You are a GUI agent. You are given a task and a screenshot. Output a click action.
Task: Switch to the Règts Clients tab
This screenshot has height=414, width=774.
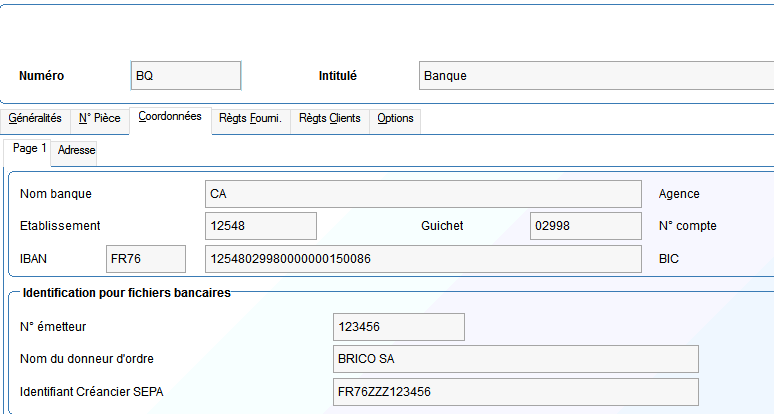pyautogui.click(x=330, y=118)
